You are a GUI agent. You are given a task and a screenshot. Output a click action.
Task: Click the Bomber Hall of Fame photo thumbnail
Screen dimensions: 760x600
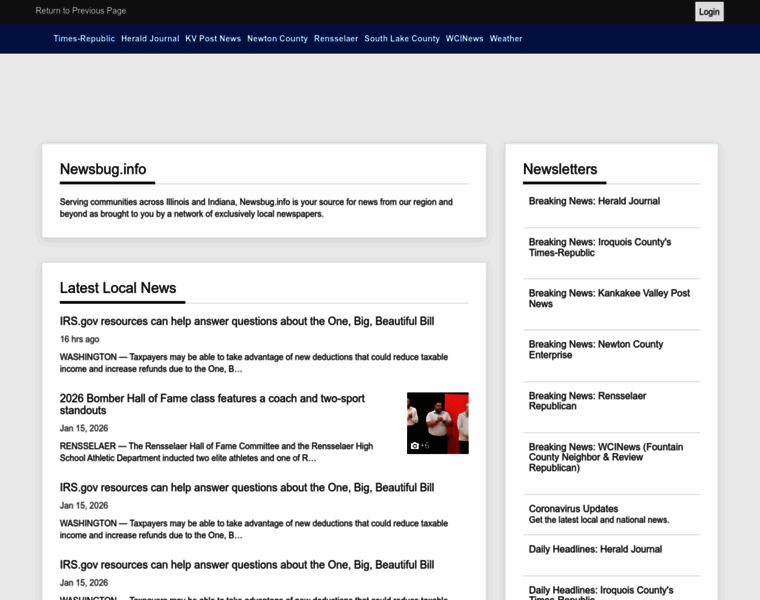[x=438, y=423]
